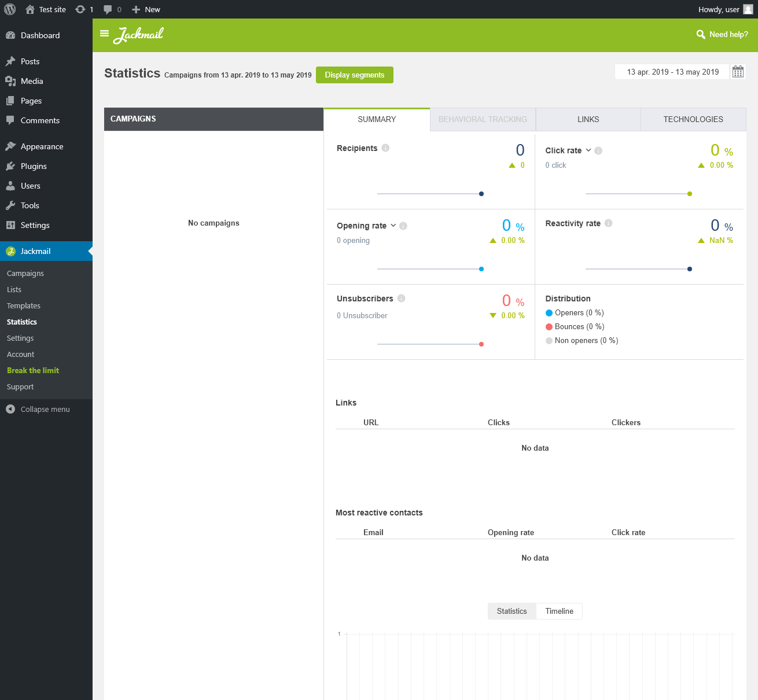Expand the Opening rate dropdown chevron
Viewport: 758px width, 700px height.
393,226
